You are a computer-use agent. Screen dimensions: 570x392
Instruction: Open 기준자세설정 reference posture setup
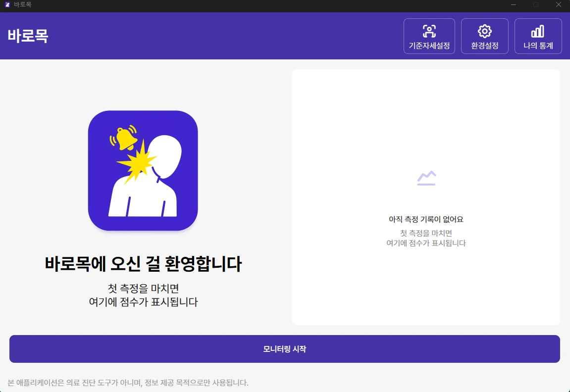429,36
